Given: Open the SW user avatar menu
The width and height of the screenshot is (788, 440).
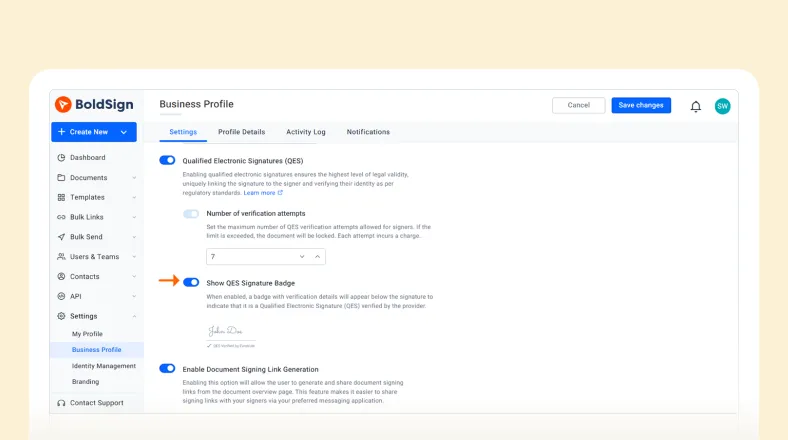Looking at the screenshot, I should click(x=722, y=106).
